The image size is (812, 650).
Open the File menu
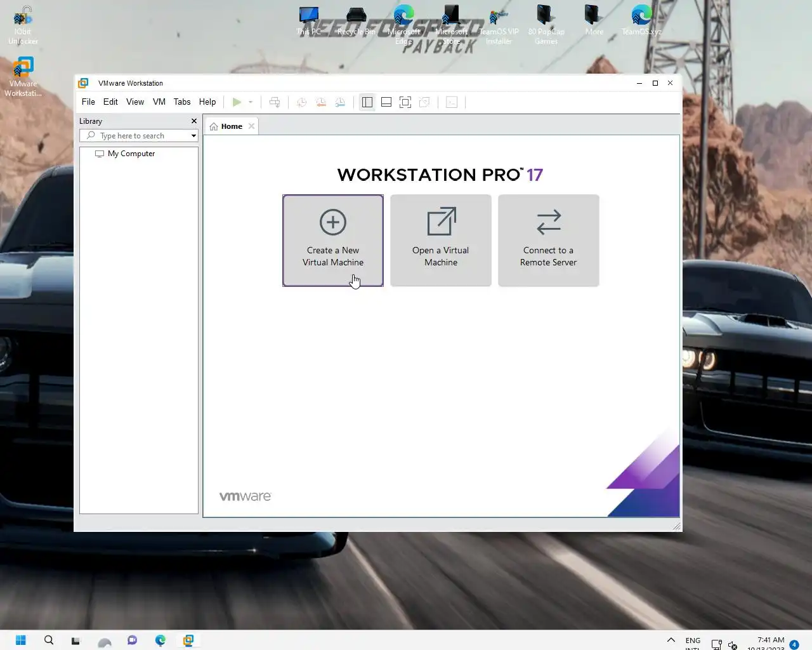point(88,102)
